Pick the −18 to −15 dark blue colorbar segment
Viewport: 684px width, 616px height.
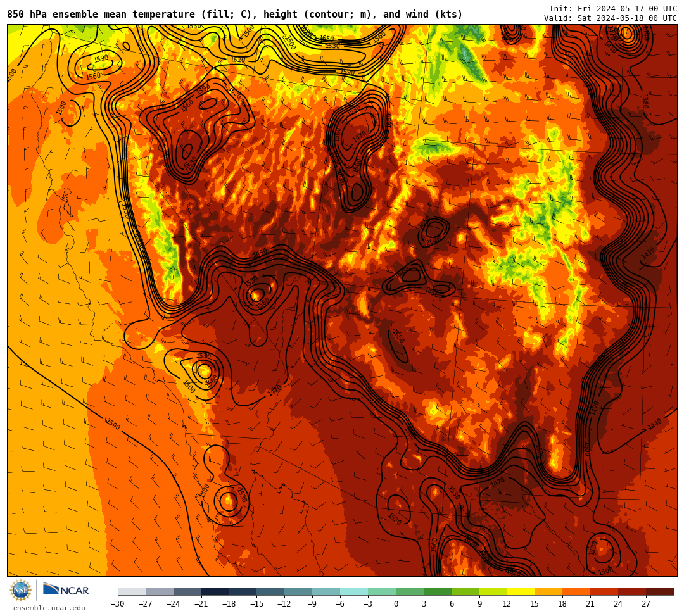pyautogui.click(x=243, y=591)
